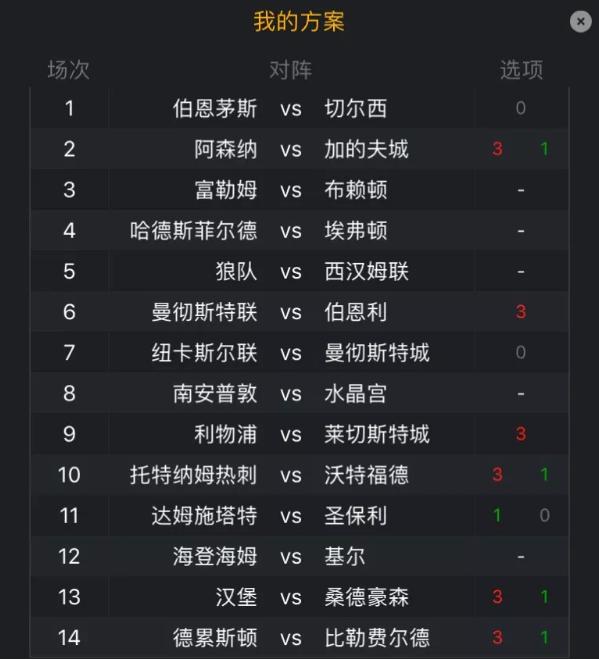Click the 0 option in match 1
This screenshot has width=599, height=660.
521,108
